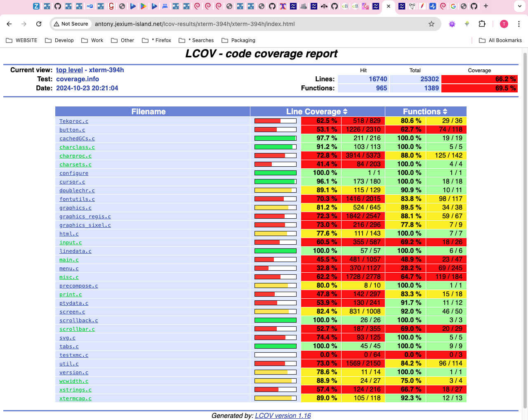Open the LCOV version 1.16 link

click(x=283, y=415)
